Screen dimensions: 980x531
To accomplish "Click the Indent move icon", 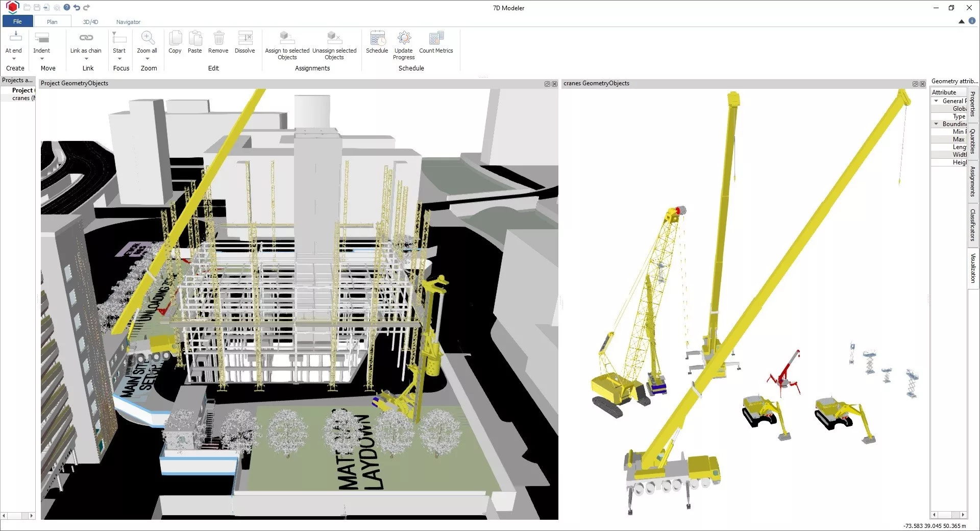I will pyautogui.click(x=42, y=38).
